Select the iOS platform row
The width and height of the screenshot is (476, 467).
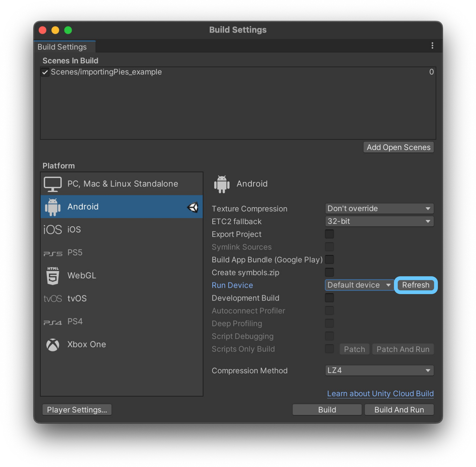pyautogui.click(x=122, y=230)
